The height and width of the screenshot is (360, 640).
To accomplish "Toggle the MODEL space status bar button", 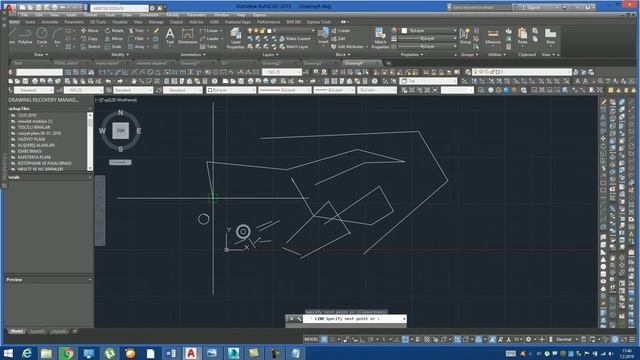I will [311, 339].
